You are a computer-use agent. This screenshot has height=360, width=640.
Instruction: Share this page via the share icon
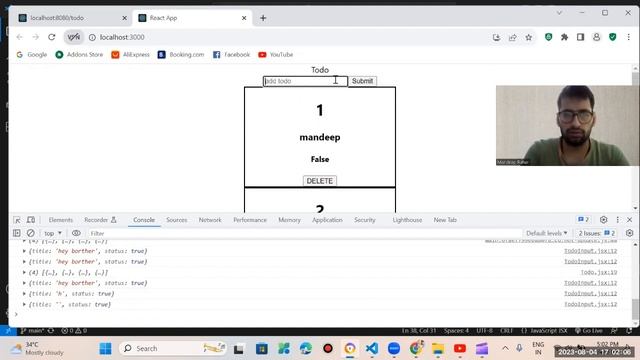point(512,38)
